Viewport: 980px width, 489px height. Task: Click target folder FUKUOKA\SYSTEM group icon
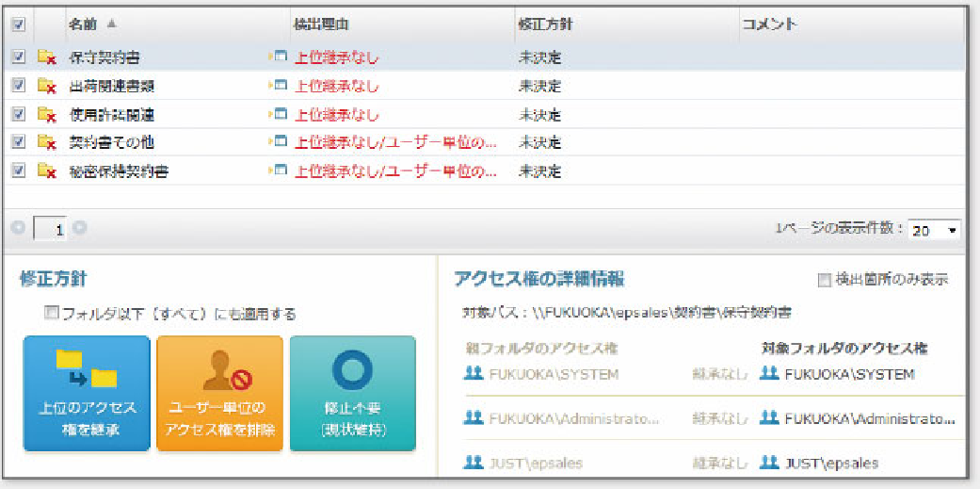coord(769,373)
